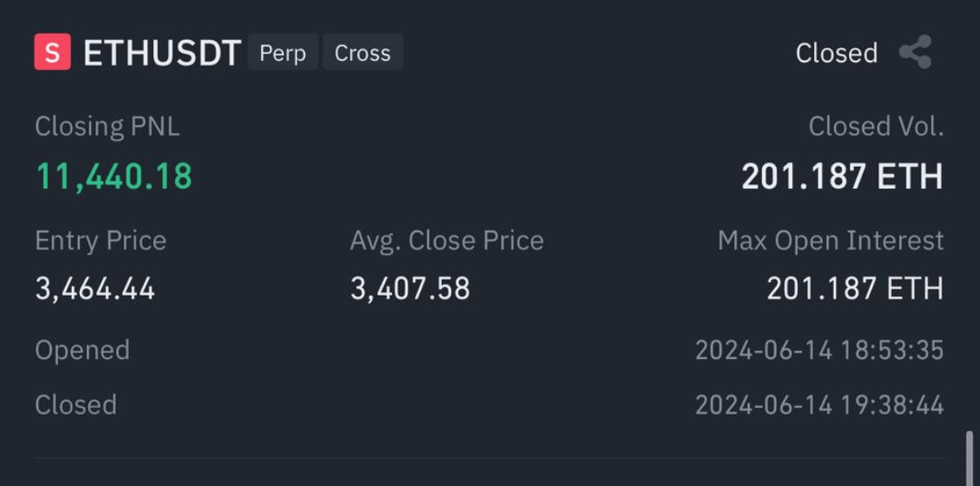Click the Avg. Close Price label

(446, 240)
